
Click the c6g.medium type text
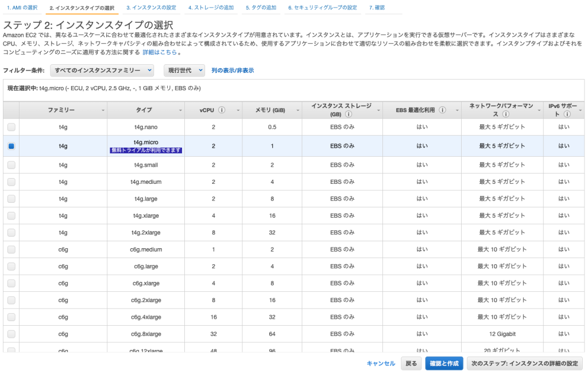pos(146,249)
